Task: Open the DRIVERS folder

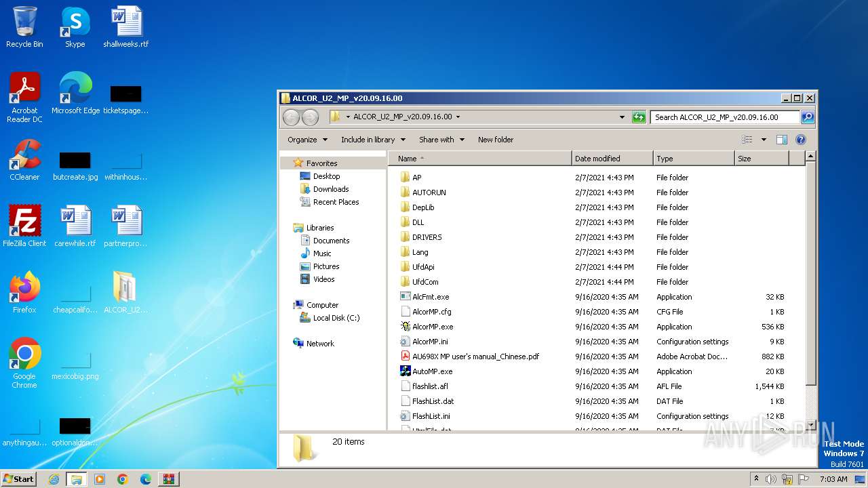Action: [x=427, y=237]
